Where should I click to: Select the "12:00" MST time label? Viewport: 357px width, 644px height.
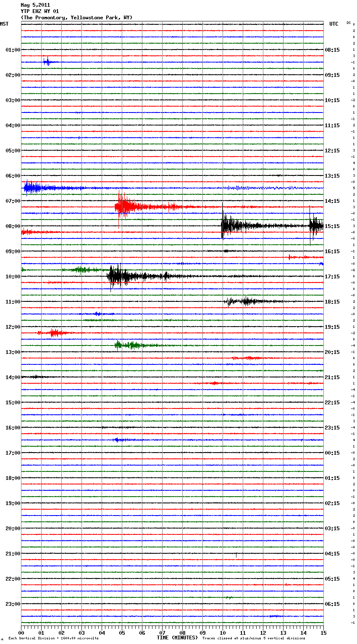13,327
